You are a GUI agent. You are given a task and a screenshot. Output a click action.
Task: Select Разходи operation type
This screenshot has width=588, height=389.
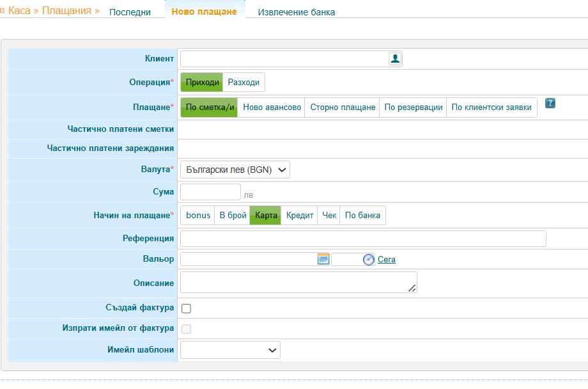tap(244, 83)
